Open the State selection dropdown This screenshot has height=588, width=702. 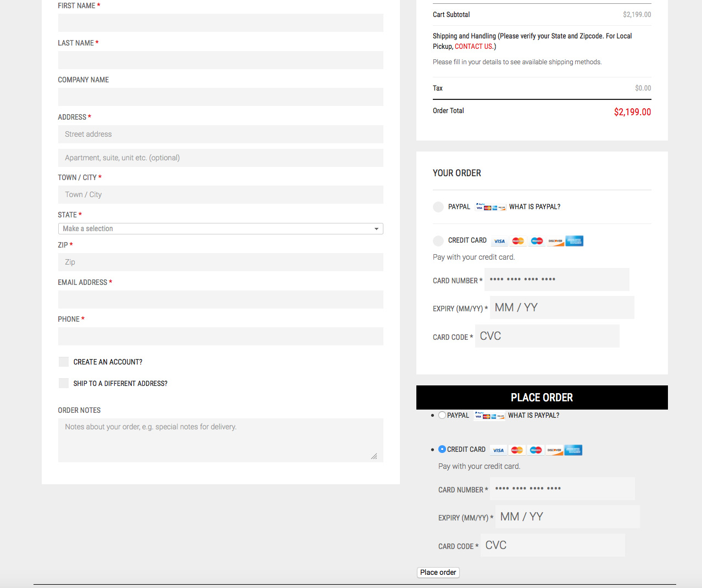pos(220,228)
